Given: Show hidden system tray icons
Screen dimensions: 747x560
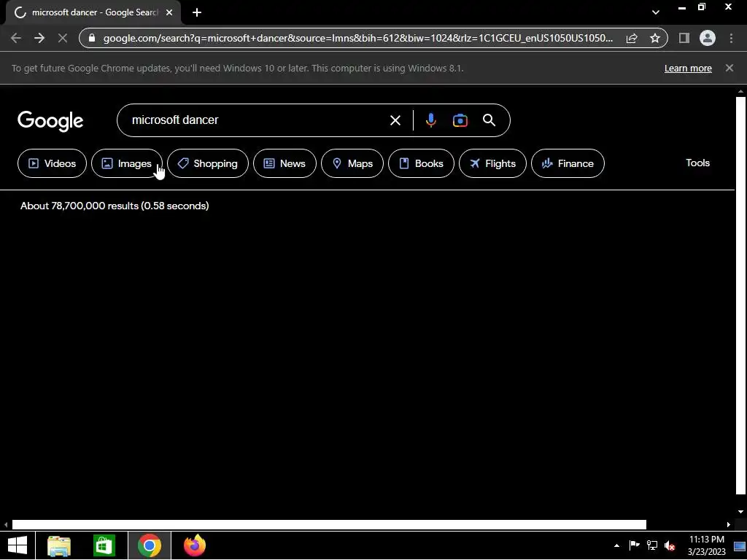Looking at the screenshot, I should (616, 545).
